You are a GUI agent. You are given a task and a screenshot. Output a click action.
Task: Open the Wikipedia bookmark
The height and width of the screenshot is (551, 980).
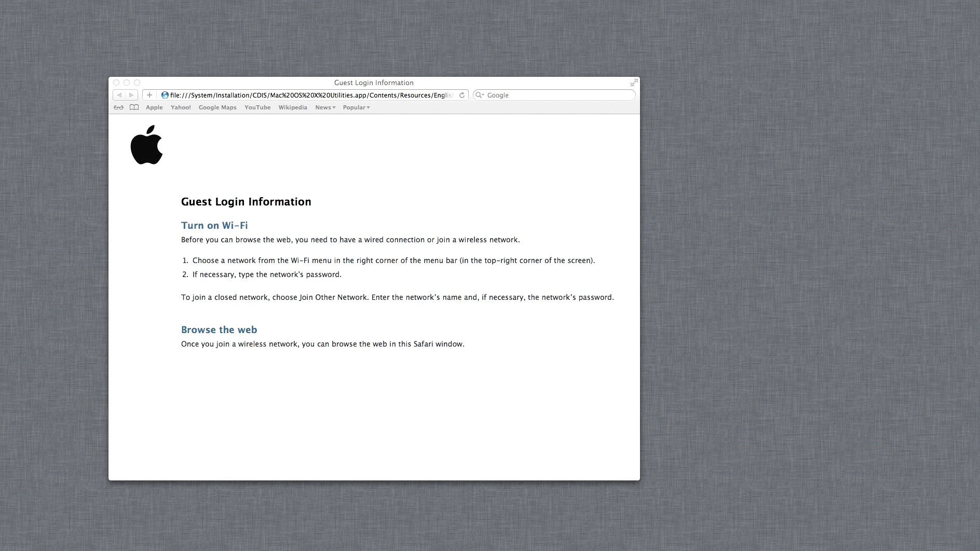point(293,107)
